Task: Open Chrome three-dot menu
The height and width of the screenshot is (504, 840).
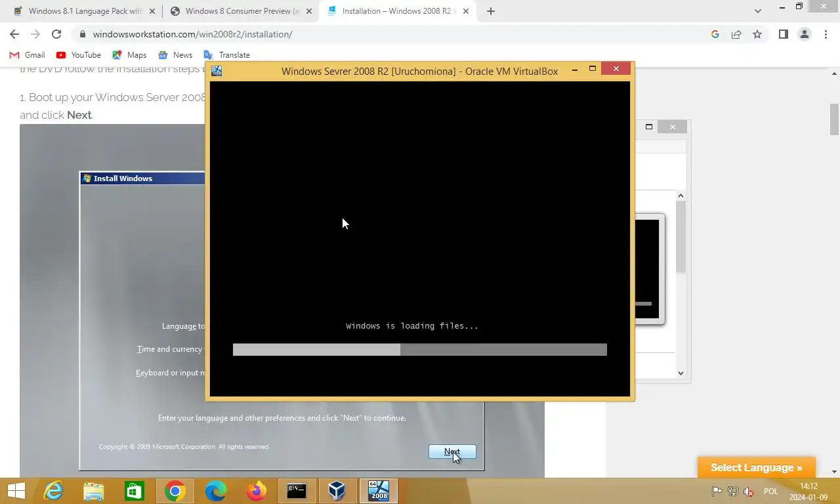Action: (826, 34)
